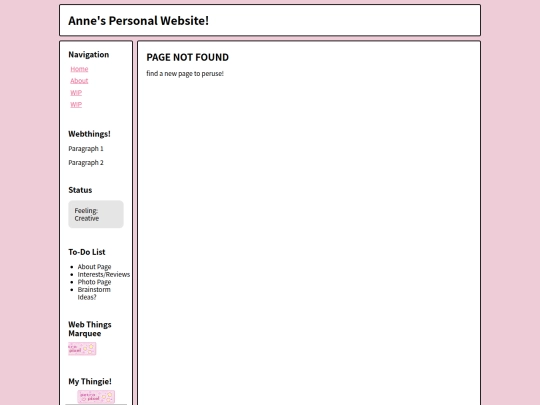Screen dimensions: 540x405
Task: Click the Paragraph 1 text
Action: pos(86,149)
